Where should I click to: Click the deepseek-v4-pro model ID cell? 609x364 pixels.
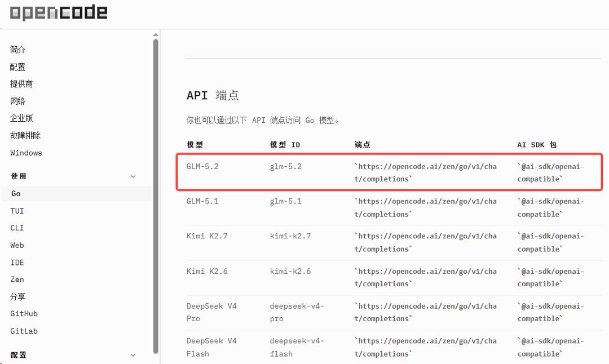pyautogui.click(x=297, y=312)
